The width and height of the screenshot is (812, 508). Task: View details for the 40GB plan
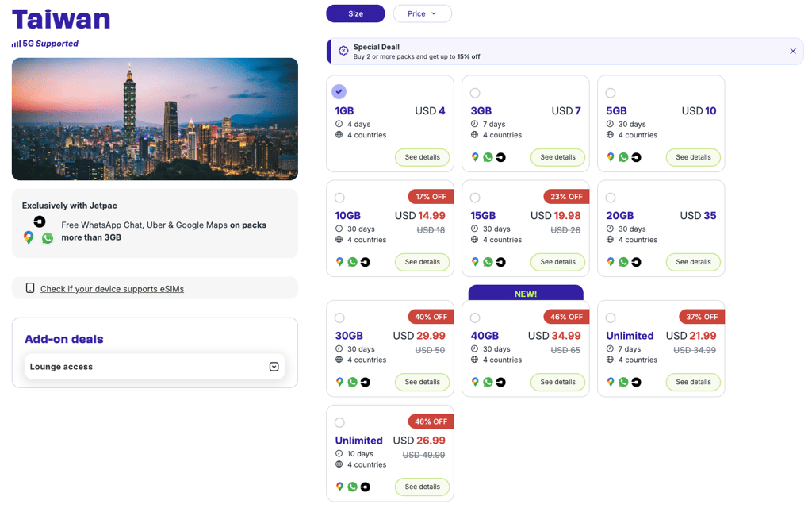tap(557, 382)
